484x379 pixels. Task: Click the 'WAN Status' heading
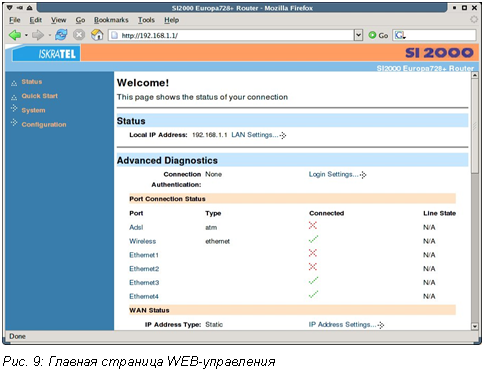pyautogui.click(x=149, y=310)
